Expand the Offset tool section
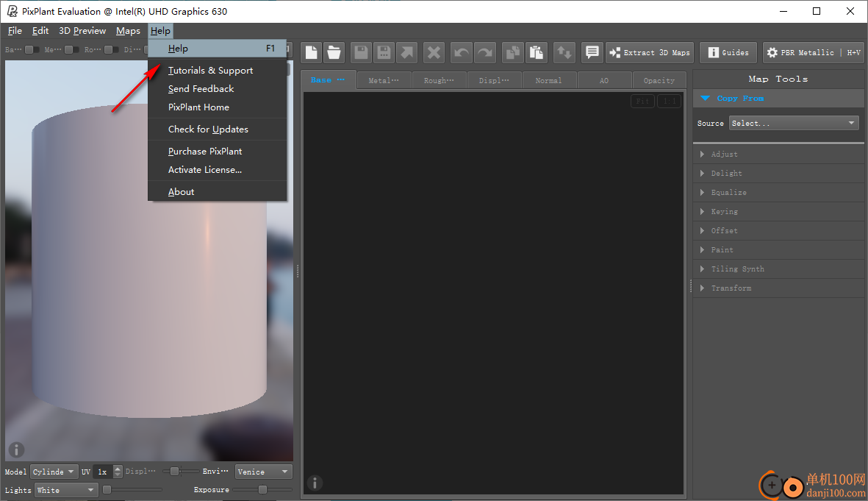 point(778,230)
